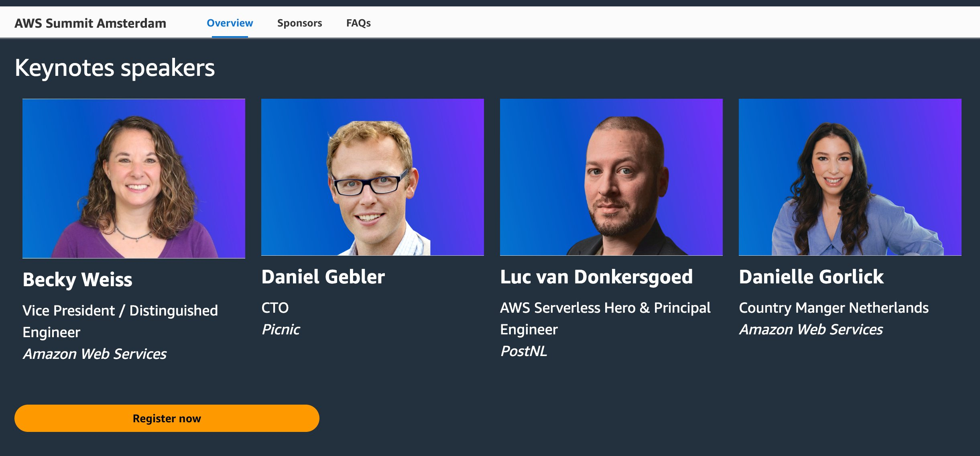This screenshot has height=456, width=980.
Task: Click the Keynotes speakers heading
Action: pyautogui.click(x=114, y=68)
